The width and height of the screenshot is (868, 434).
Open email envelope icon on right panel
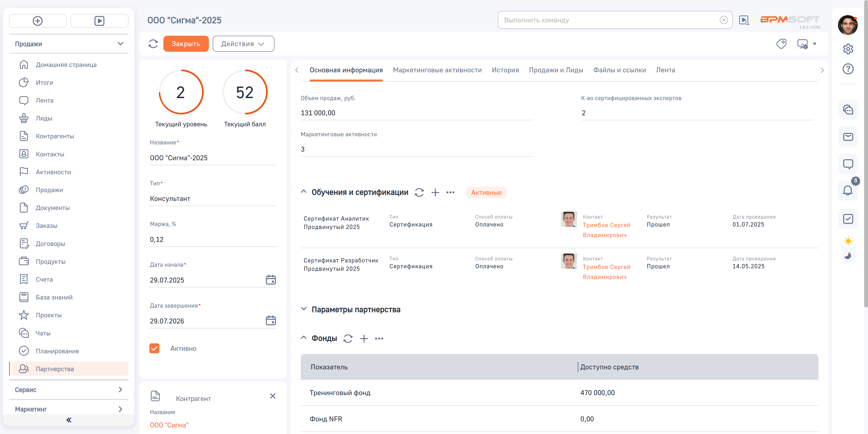848,137
